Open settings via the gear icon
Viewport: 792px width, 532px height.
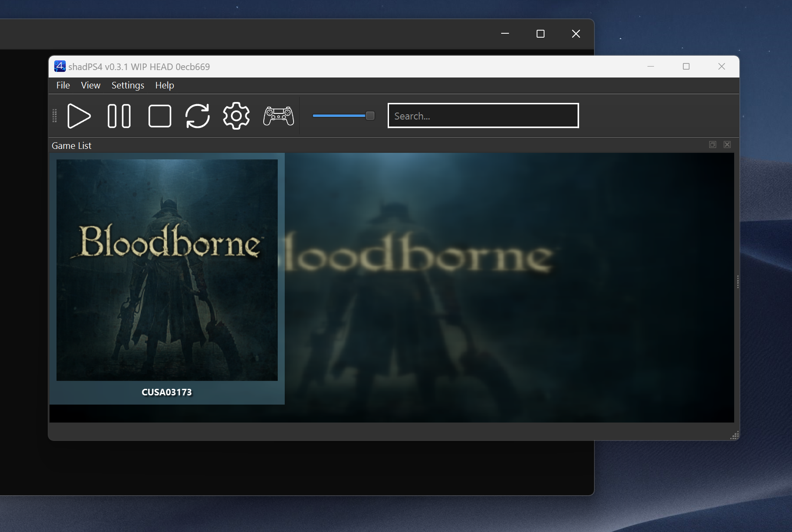coord(237,116)
